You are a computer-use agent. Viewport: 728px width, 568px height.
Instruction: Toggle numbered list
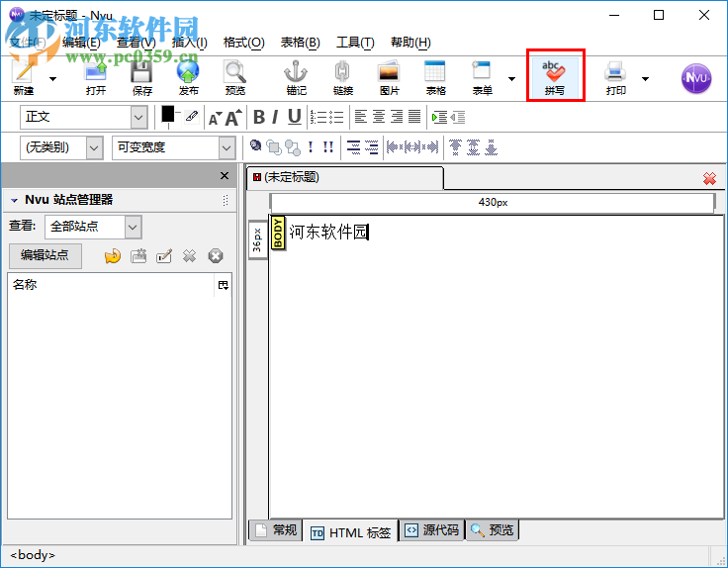pos(318,117)
